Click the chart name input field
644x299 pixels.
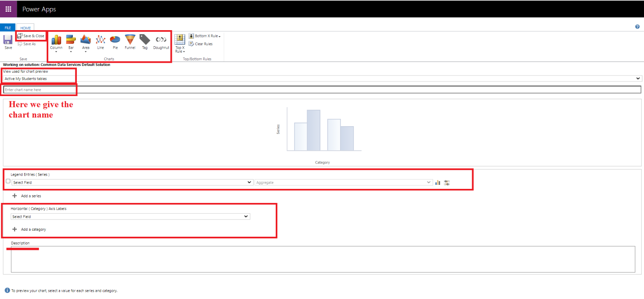[322, 90]
